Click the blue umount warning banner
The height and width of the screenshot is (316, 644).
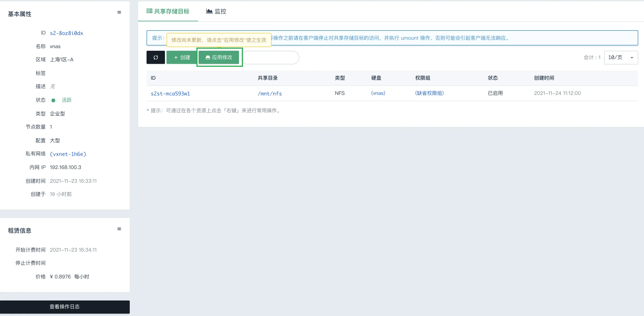click(x=392, y=38)
